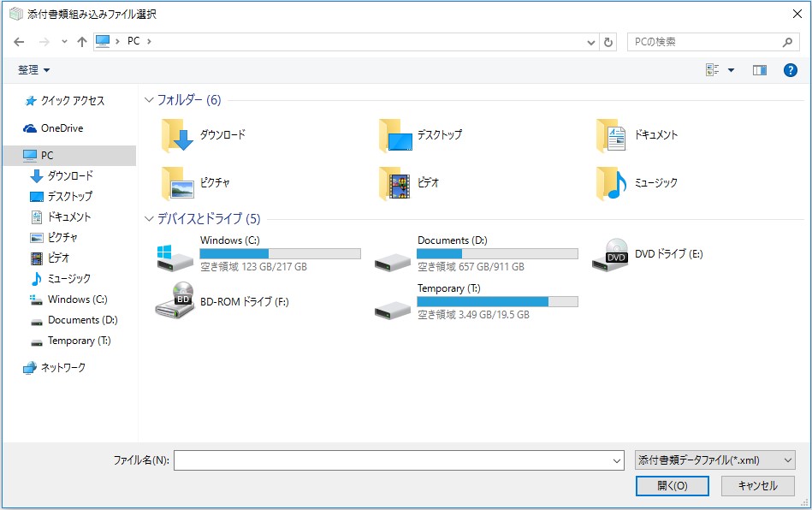The height and width of the screenshot is (510, 812).
Task: Refresh the address bar location
Action: pos(608,42)
